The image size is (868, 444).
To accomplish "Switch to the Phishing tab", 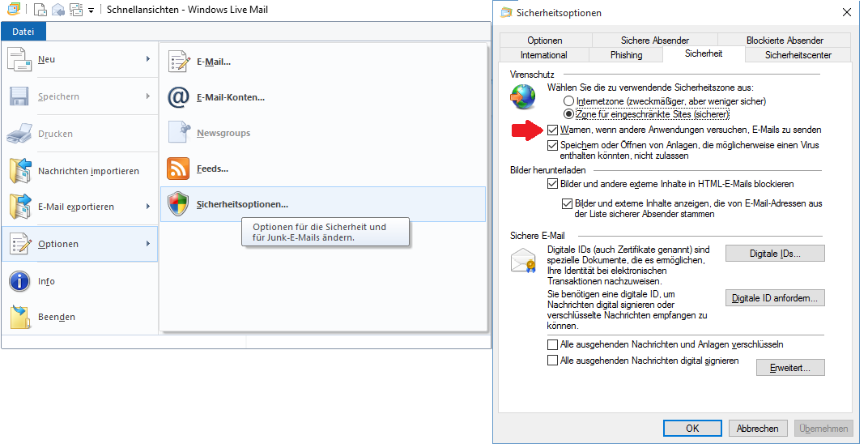I will point(626,55).
